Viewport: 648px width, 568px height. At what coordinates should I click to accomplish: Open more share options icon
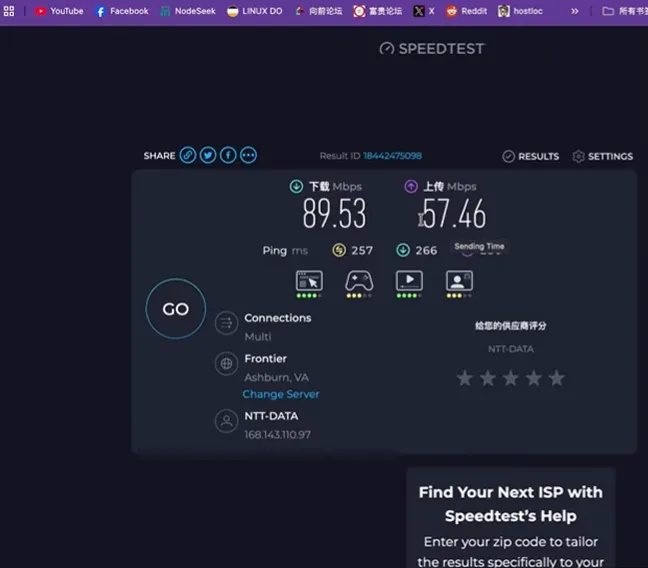click(x=248, y=155)
